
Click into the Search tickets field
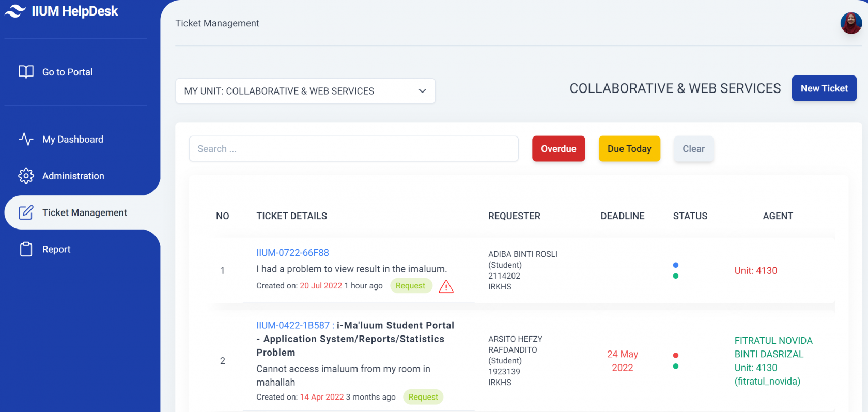point(353,149)
